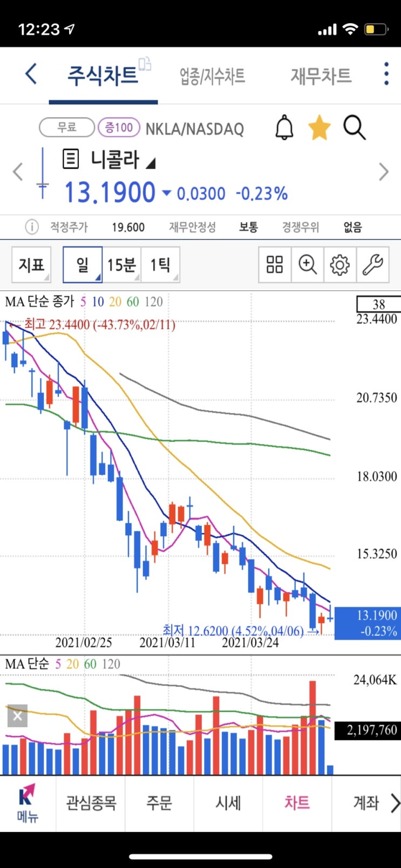The image size is (401, 868).
Task: Open the chart layout grid icon
Action: pos(275,264)
